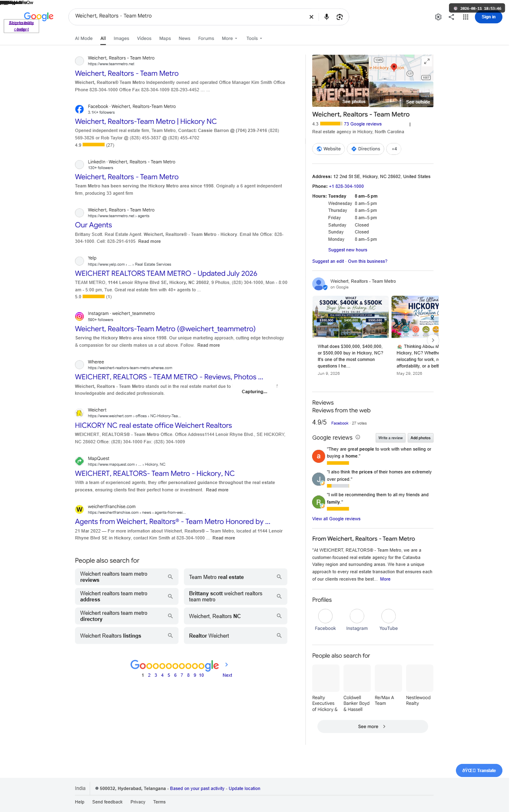Click Own this business link
515x812 pixels.
pos(368,262)
